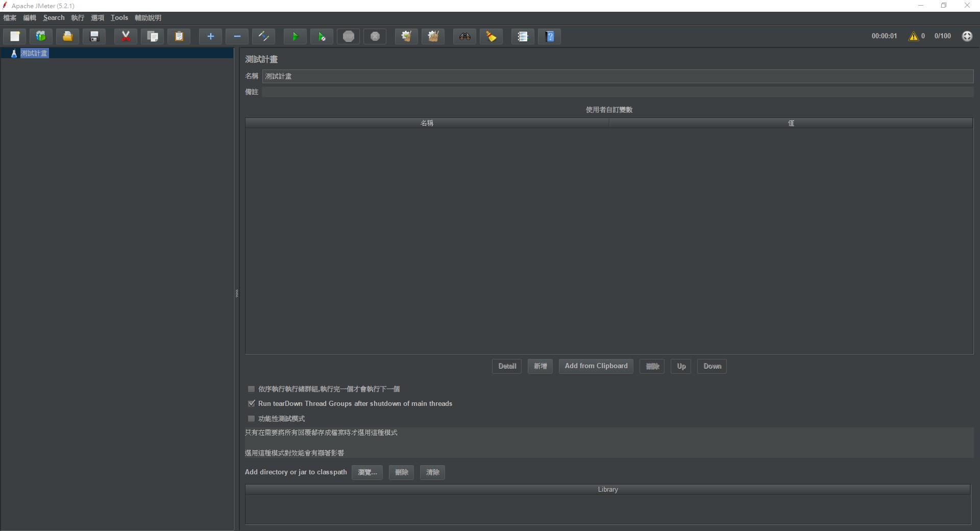Collapse all nodes with minus icon
Viewport: 980px width, 531px height.
pos(237,36)
